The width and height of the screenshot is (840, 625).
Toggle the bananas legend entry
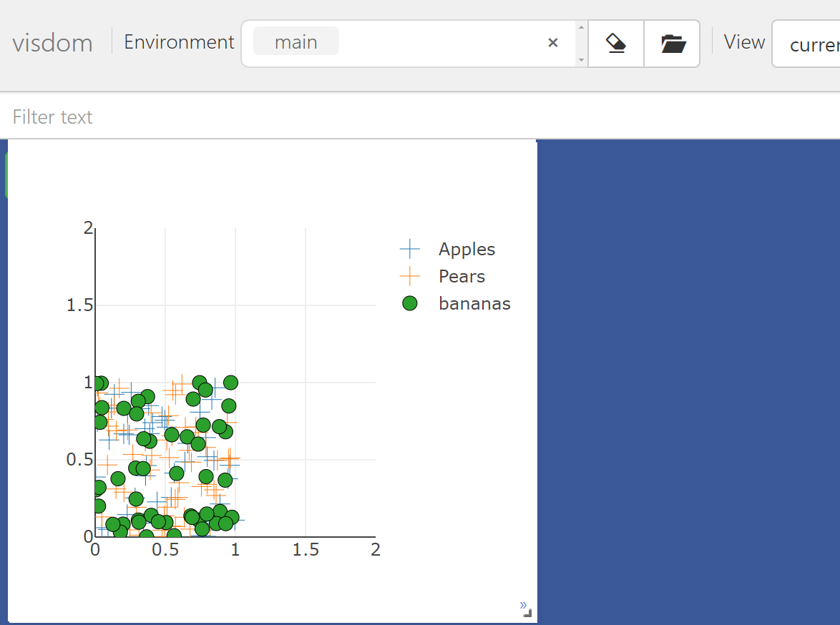pyautogui.click(x=474, y=304)
